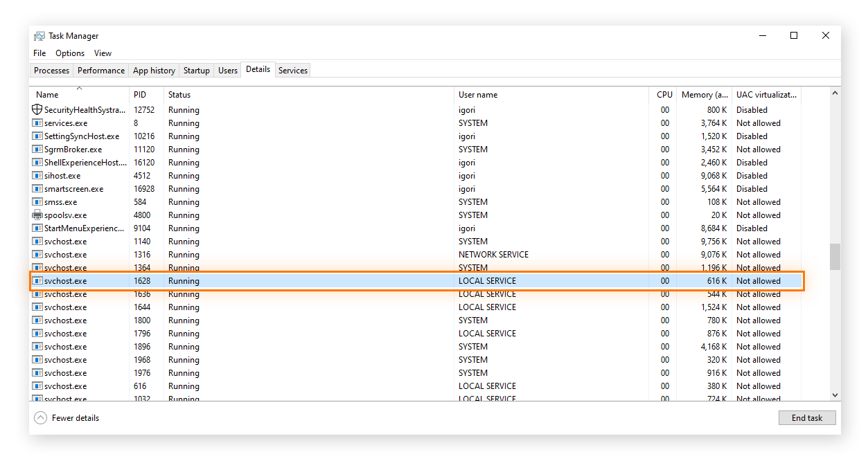Sort by the UAC virtualization column header

[x=766, y=95]
